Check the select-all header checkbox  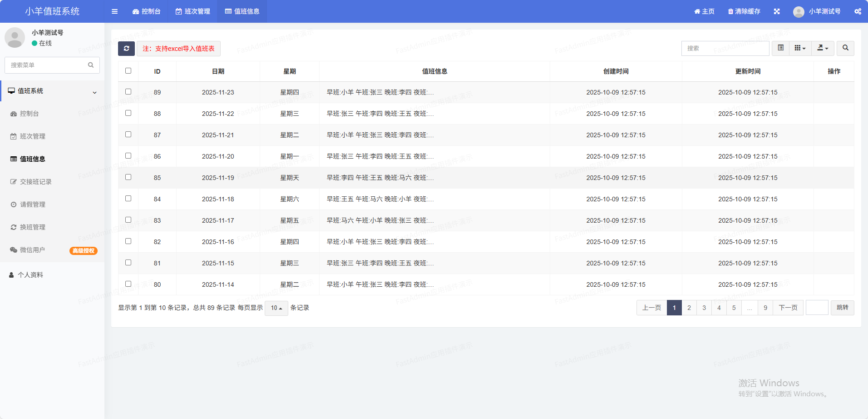pos(128,71)
